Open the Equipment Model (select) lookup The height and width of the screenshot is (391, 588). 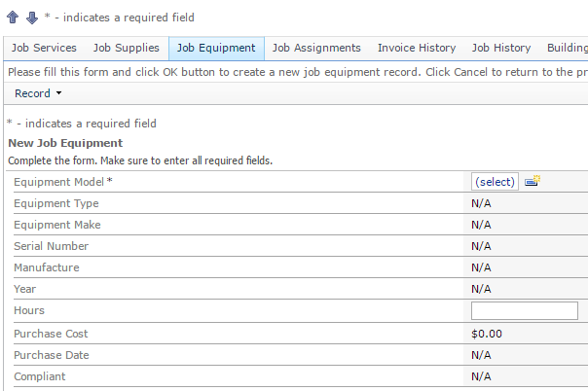pyautogui.click(x=495, y=182)
